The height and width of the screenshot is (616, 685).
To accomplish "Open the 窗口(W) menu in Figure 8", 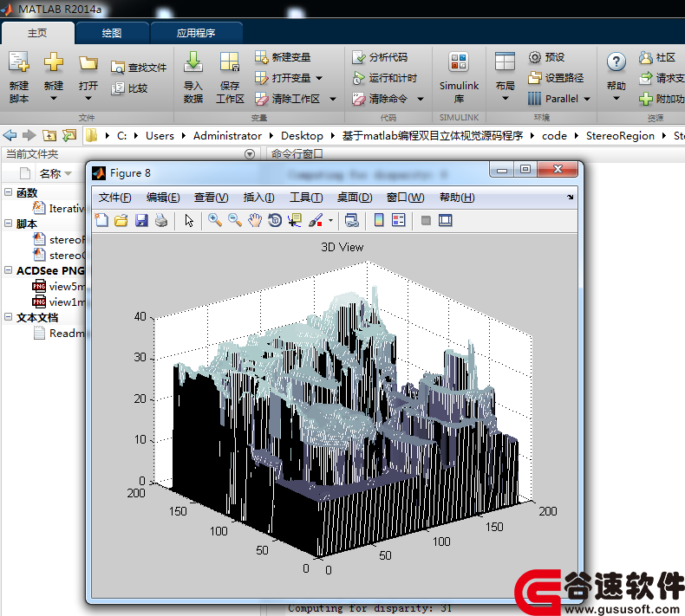I will (x=406, y=198).
